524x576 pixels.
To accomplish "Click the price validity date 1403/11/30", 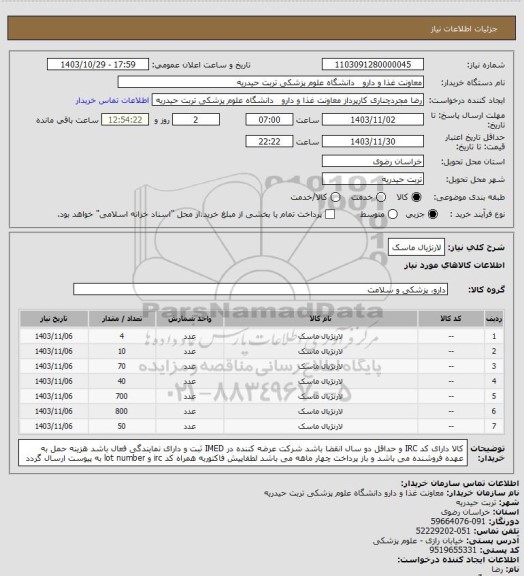I will coord(373,141).
